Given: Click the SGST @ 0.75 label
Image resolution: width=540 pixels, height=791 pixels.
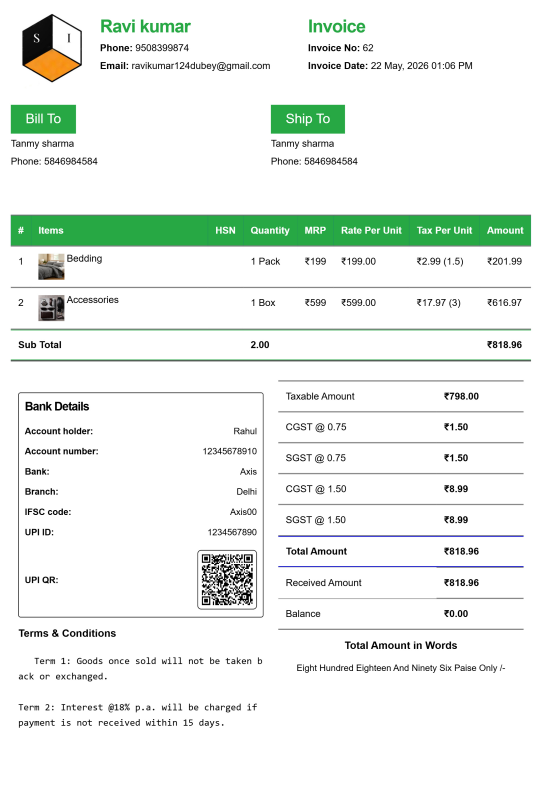Looking at the screenshot, I should point(316,458).
